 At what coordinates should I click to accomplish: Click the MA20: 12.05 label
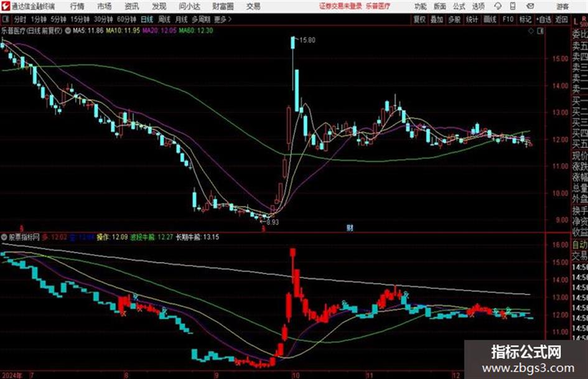[159, 30]
